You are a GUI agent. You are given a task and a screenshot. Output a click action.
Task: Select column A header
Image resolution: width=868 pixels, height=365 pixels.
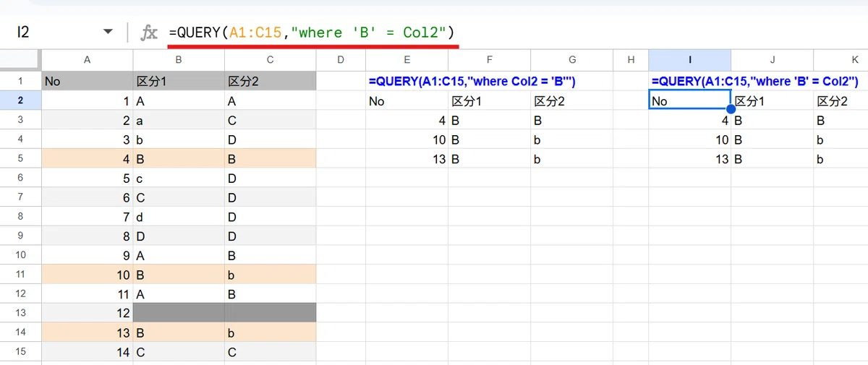pos(88,60)
